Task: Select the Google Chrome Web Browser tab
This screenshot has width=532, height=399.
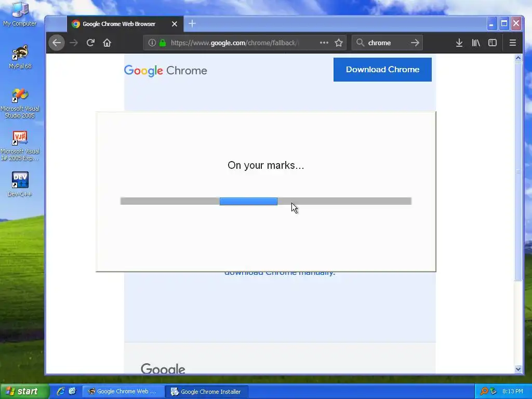Action: [125, 24]
